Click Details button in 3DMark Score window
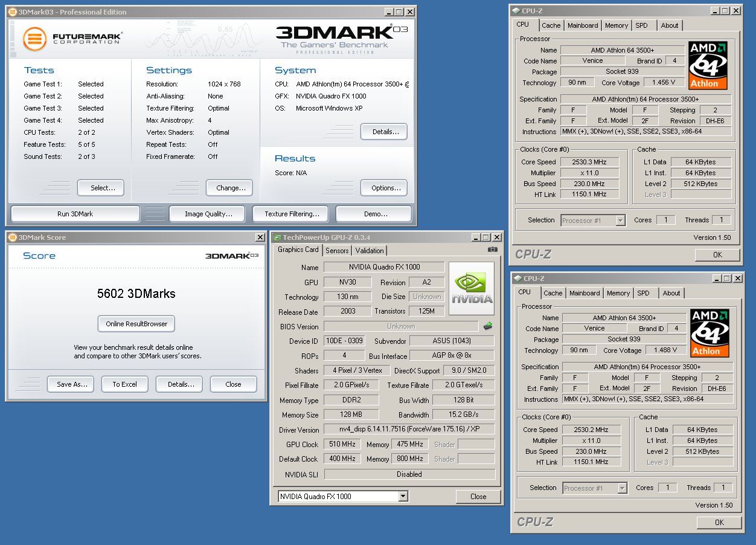 pyautogui.click(x=181, y=384)
